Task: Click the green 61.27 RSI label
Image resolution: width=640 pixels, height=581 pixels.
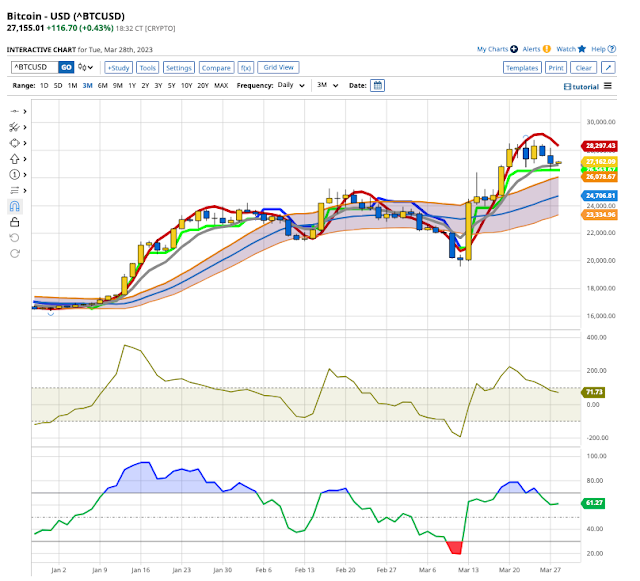Action: 593,503
